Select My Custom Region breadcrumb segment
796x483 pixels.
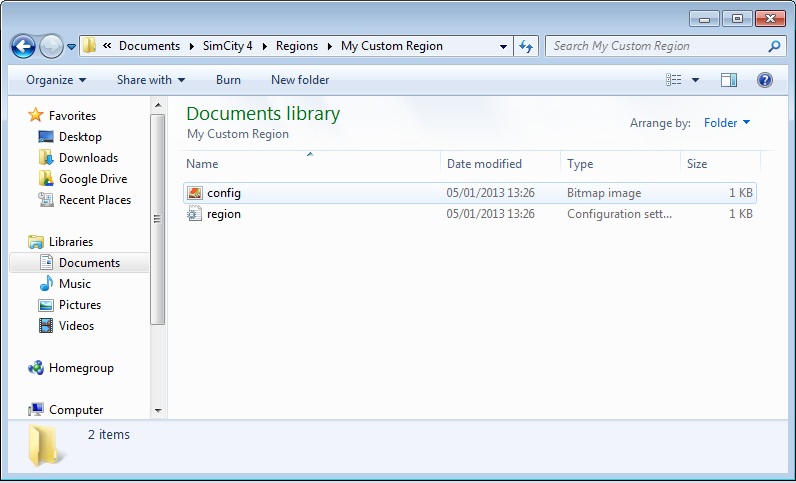[391, 46]
